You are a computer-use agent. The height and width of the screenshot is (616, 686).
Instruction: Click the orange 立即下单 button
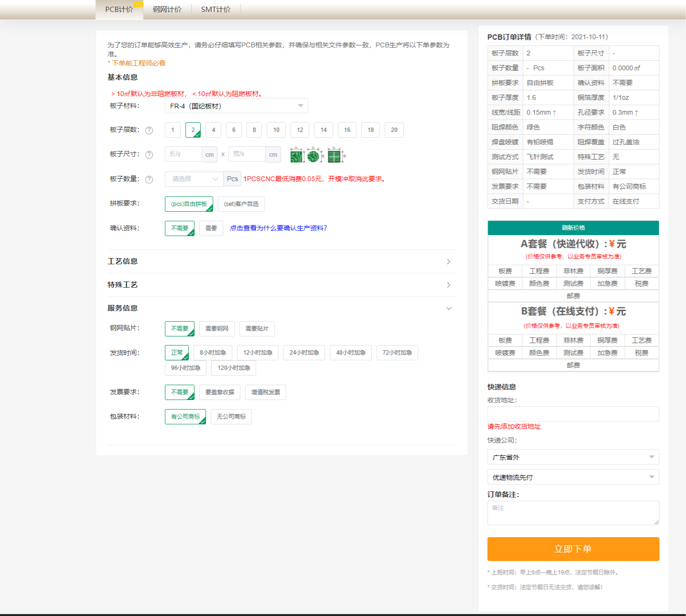pos(573,549)
